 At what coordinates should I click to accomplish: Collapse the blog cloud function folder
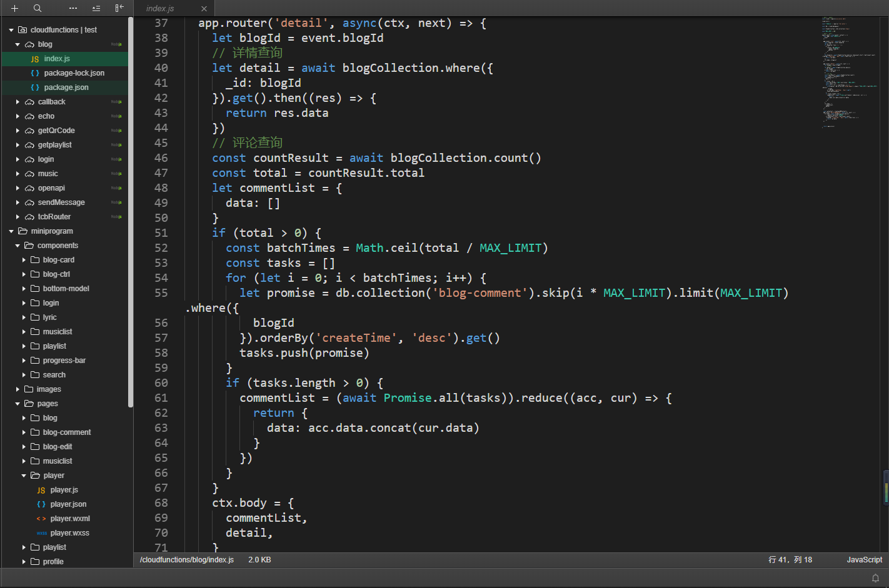18,44
